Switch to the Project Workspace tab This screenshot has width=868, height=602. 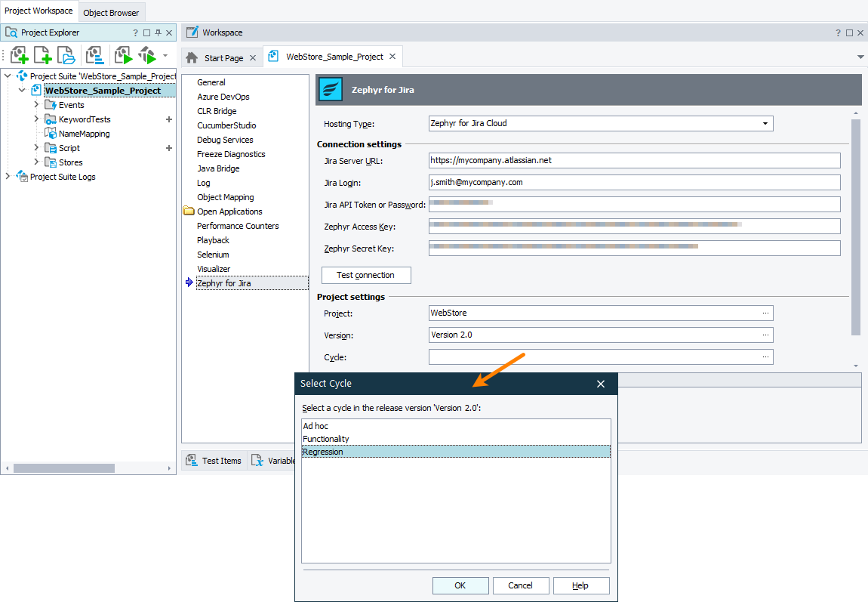coord(38,11)
